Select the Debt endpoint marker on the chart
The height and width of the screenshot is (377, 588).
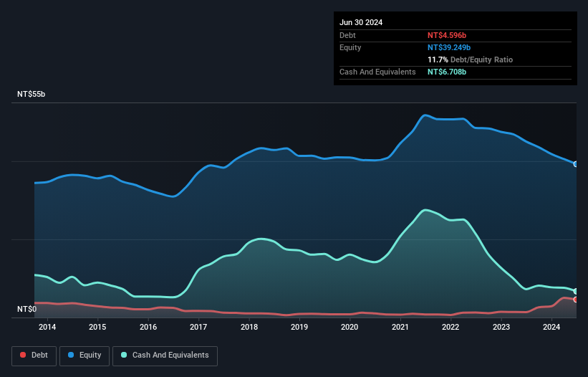[576, 300]
